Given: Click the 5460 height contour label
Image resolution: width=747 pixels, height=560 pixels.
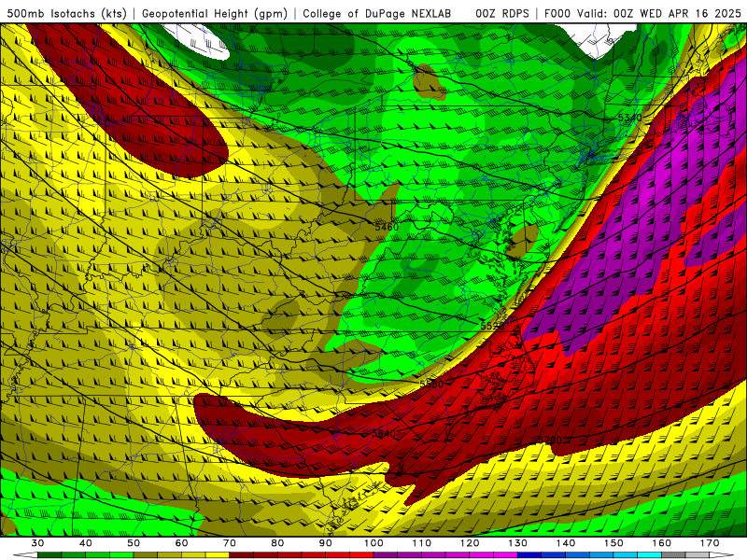Looking at the screenshot, I should 387,227.
